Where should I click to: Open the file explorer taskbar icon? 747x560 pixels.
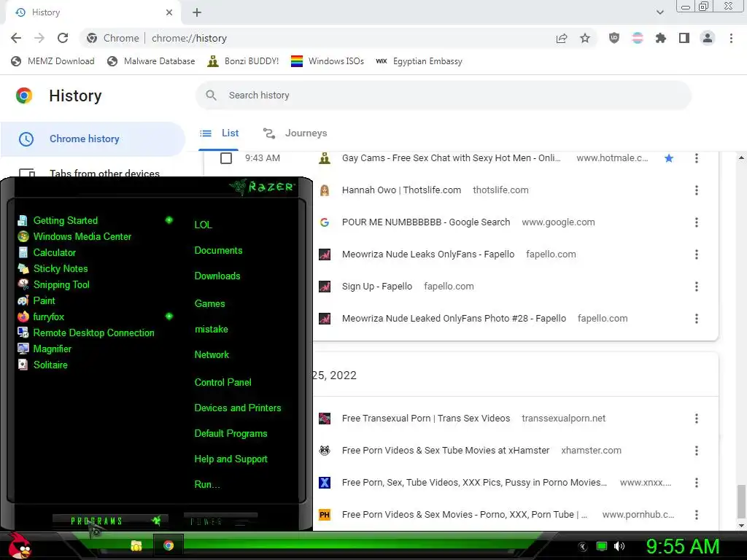(136, 545)
